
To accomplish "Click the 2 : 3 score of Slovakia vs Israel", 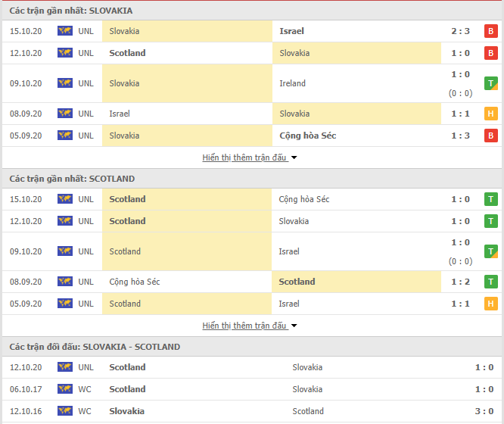I will 460,31.
